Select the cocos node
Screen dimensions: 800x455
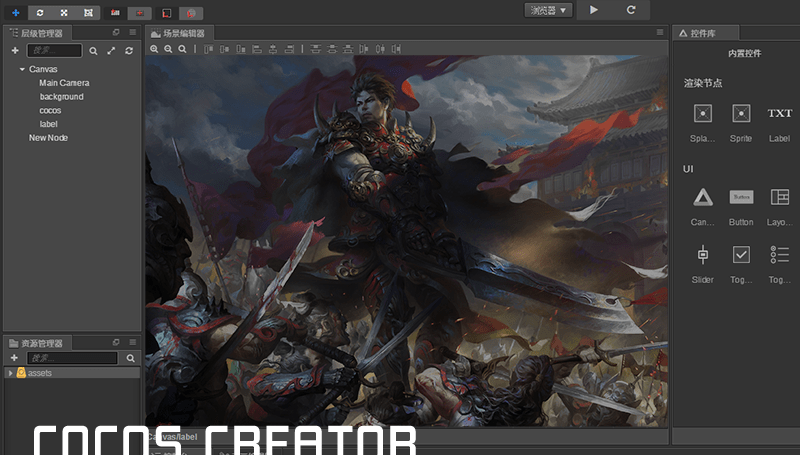(50, 110)
